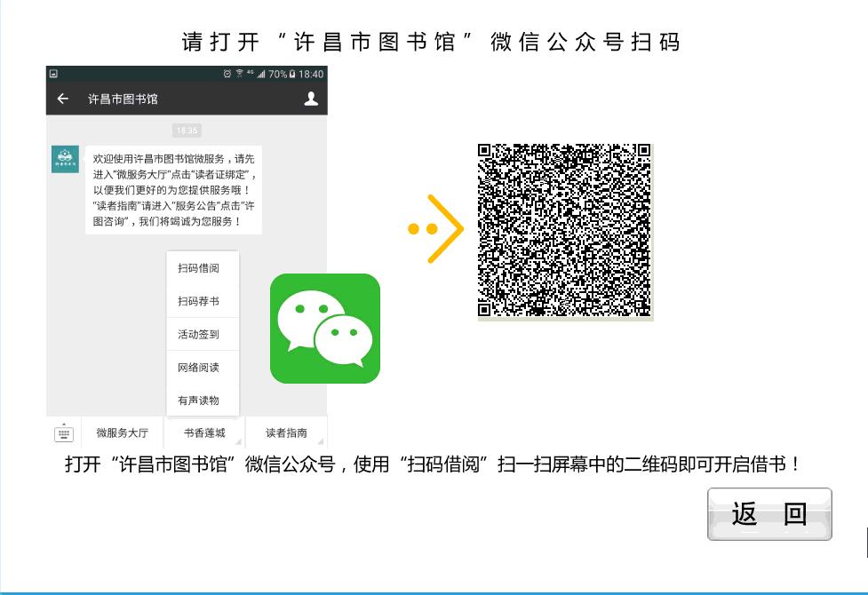
Task: Click the QR code image
Action: [565, 231]
